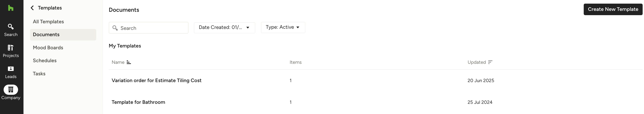Click the template Search input field
This screenshot has height=114, width=644.
tap(152, 28)
